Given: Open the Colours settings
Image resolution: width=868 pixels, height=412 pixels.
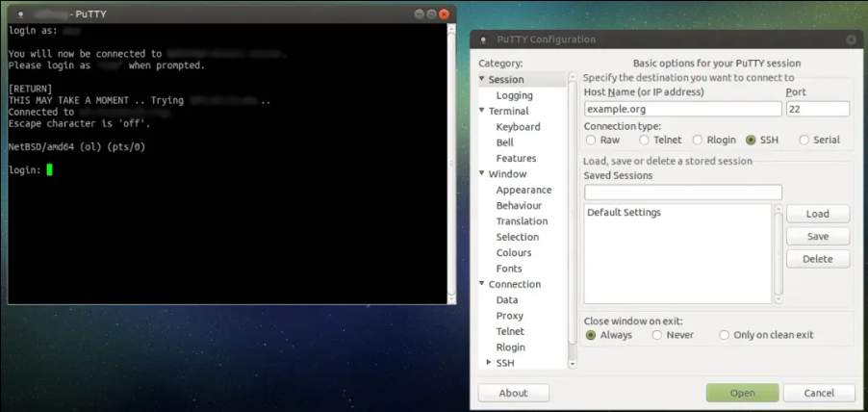Looking at the screenshot, I should [x=514, y=252].
